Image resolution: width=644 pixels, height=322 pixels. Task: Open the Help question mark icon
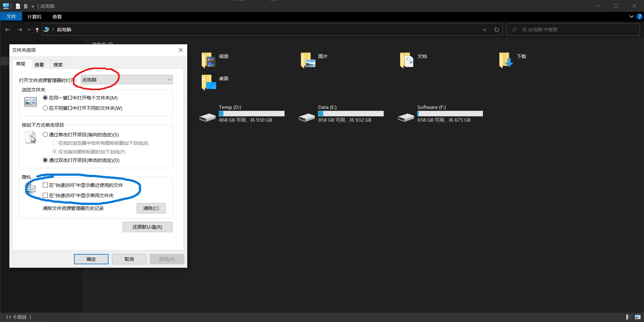click(639, 17)
